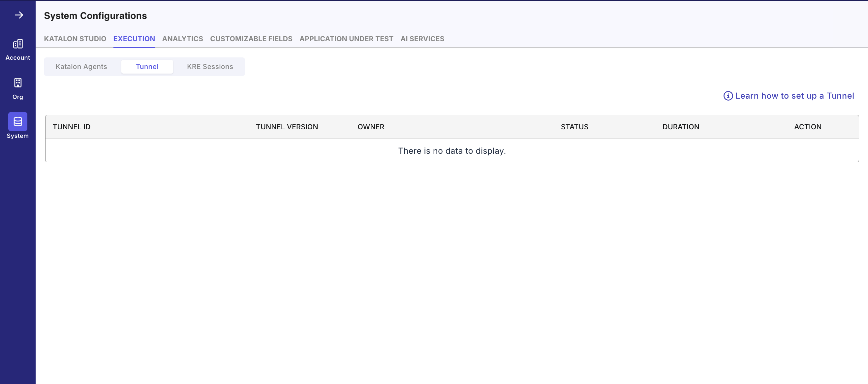868x384 pixels.
Task: Switch to the EXECUTION tab
Action: pyautogui.click(x=134, y=39)
